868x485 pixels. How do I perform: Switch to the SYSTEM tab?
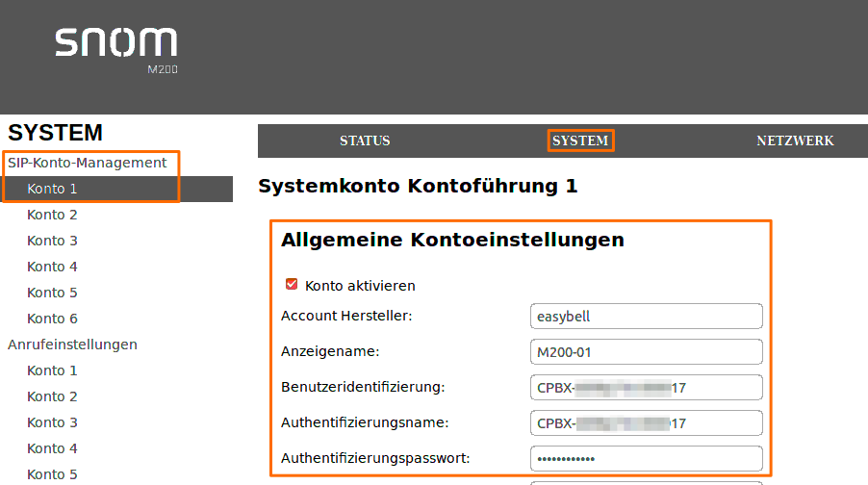(580, 140)
